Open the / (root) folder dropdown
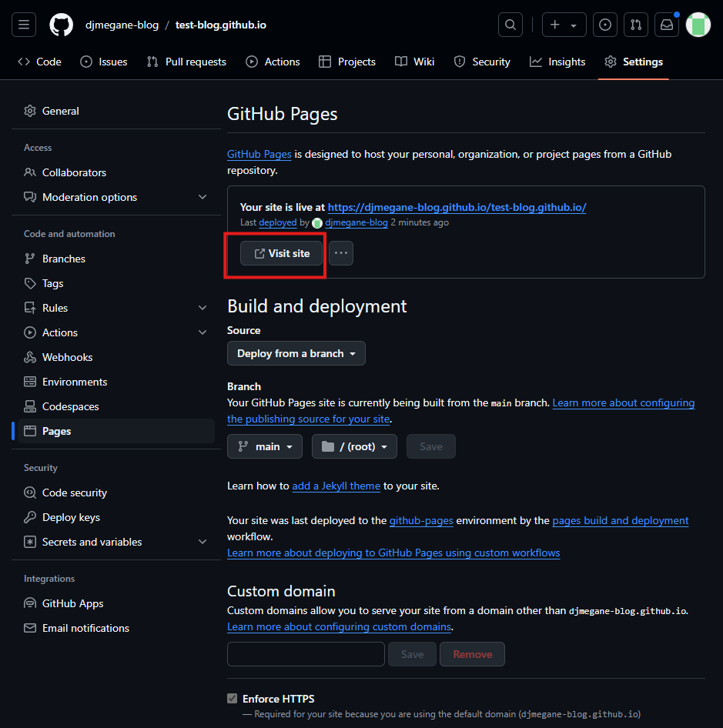The height and width of the screenshot is (728, 723). coord(354,446)
